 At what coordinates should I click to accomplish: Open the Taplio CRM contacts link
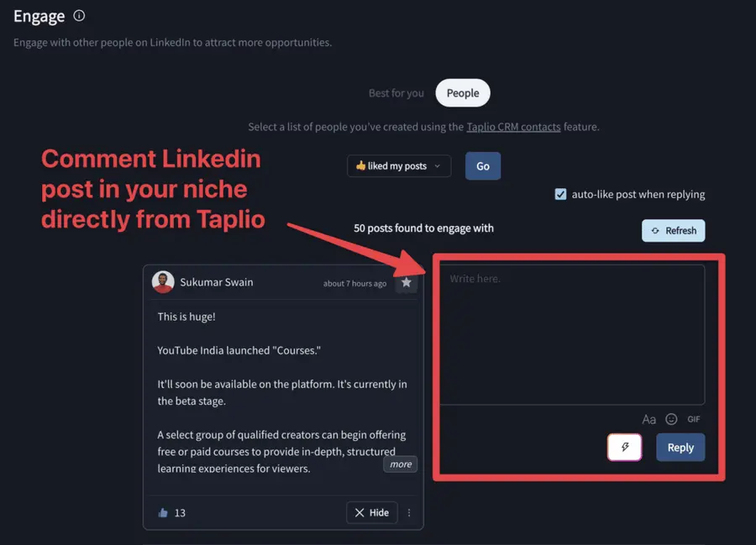[x=513, y=127]
